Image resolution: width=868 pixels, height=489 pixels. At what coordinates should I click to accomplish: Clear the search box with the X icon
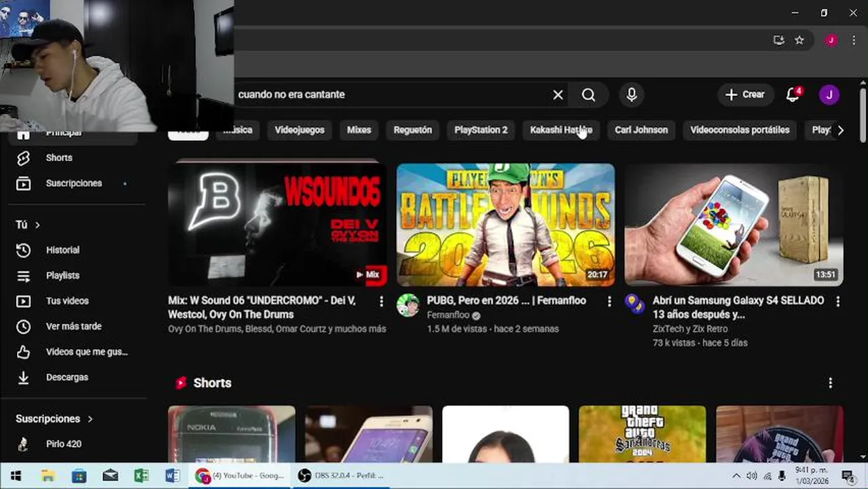pyautogui.click(x=558, y=95)
